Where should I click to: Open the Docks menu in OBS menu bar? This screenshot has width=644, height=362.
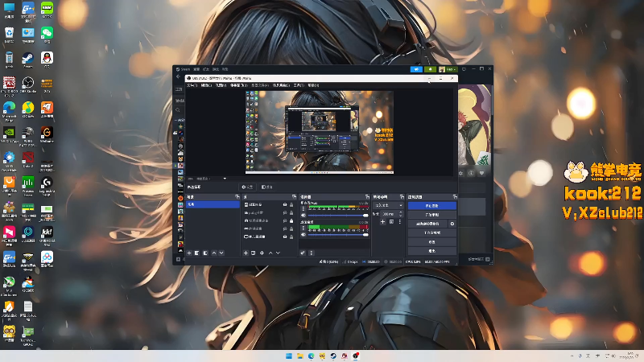coord(238,85)
